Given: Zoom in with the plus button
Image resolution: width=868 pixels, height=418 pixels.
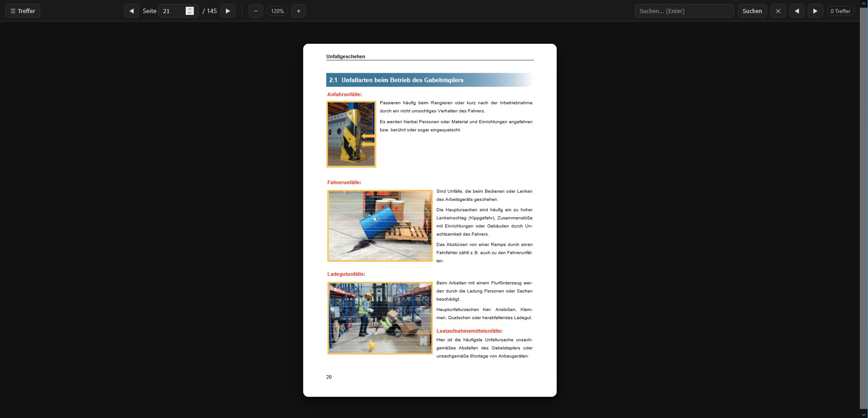Looking at the screenshot, I should 299,11.
